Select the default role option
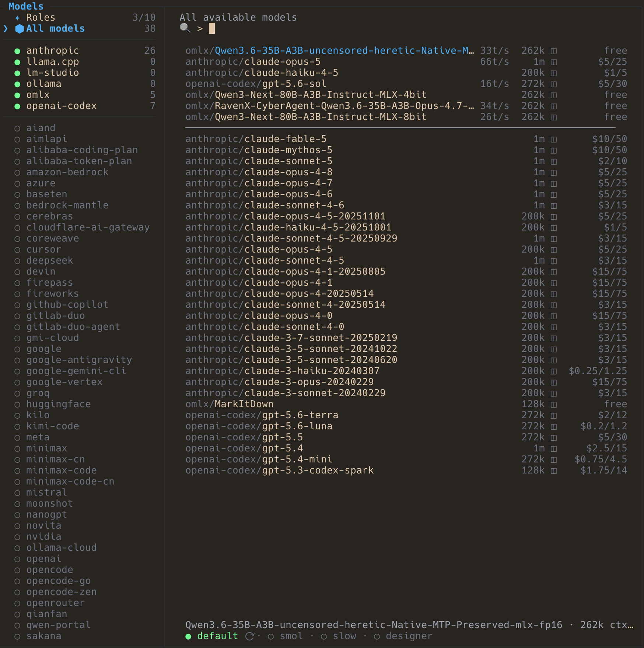This screenshot has width=644, height=648. 212,636
